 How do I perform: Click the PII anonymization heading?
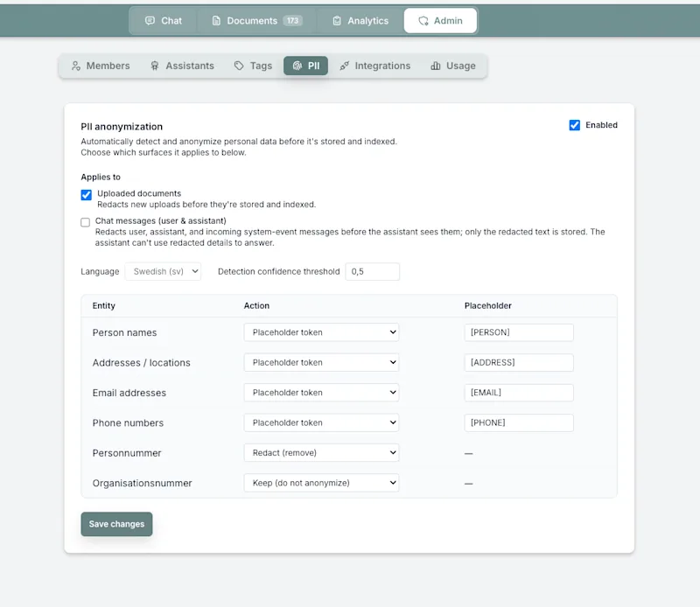122,127
